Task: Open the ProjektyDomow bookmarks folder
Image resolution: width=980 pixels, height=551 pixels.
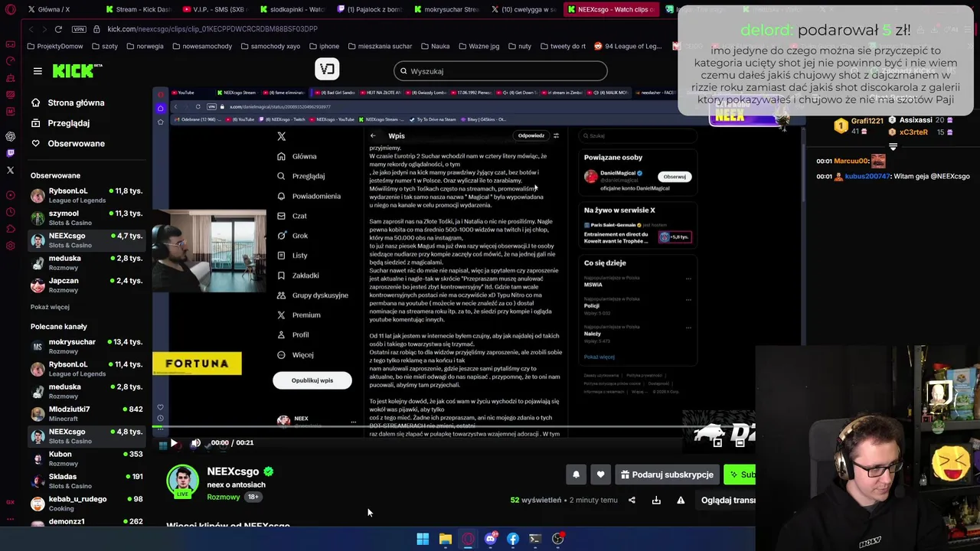Action: 54,46
